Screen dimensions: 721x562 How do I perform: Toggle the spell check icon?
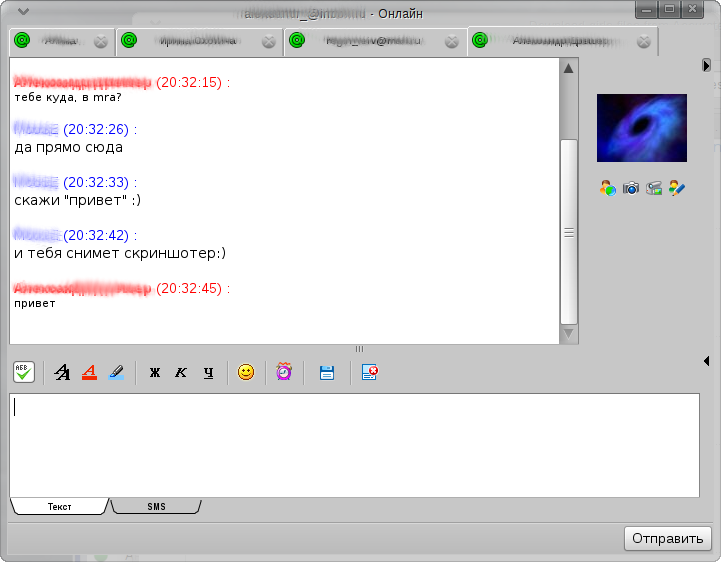tap(24, 372)
